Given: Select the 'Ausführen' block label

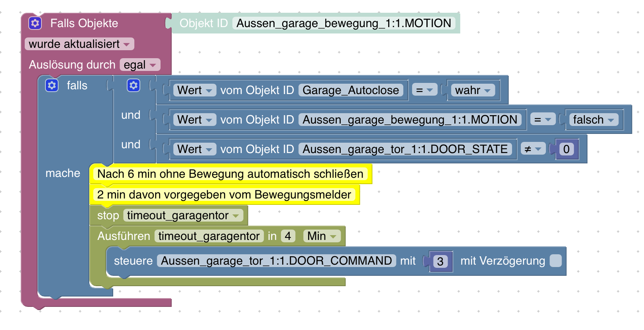Looking at the screenshot, I should (124, 236).
